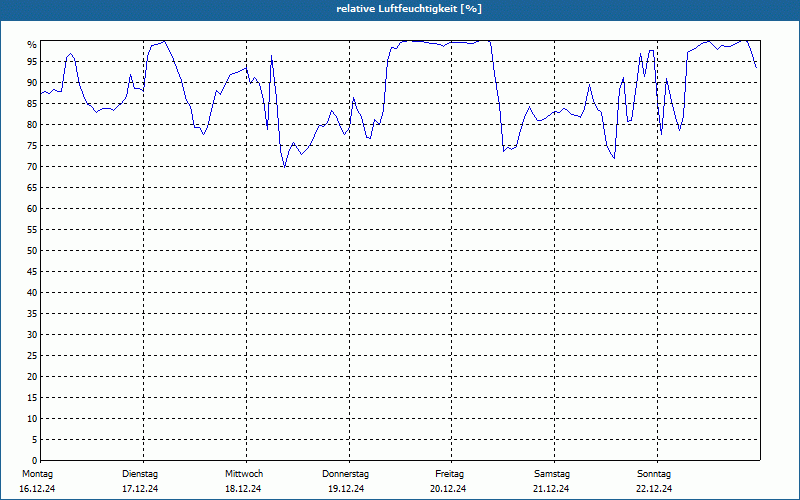
Task: Select the date '22.12.24'
Action: point(654,489)
